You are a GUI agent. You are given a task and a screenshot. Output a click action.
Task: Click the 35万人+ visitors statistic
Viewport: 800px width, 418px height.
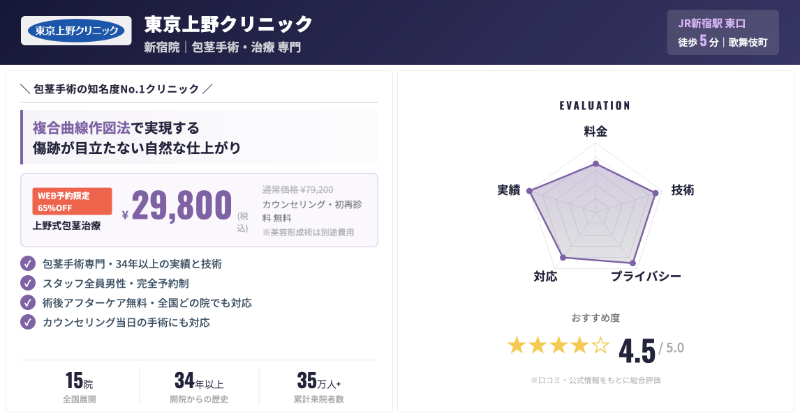[319, 386]
